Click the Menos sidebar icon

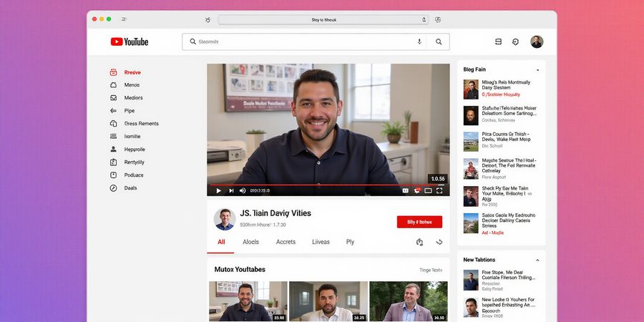click(x=113, y=85)
